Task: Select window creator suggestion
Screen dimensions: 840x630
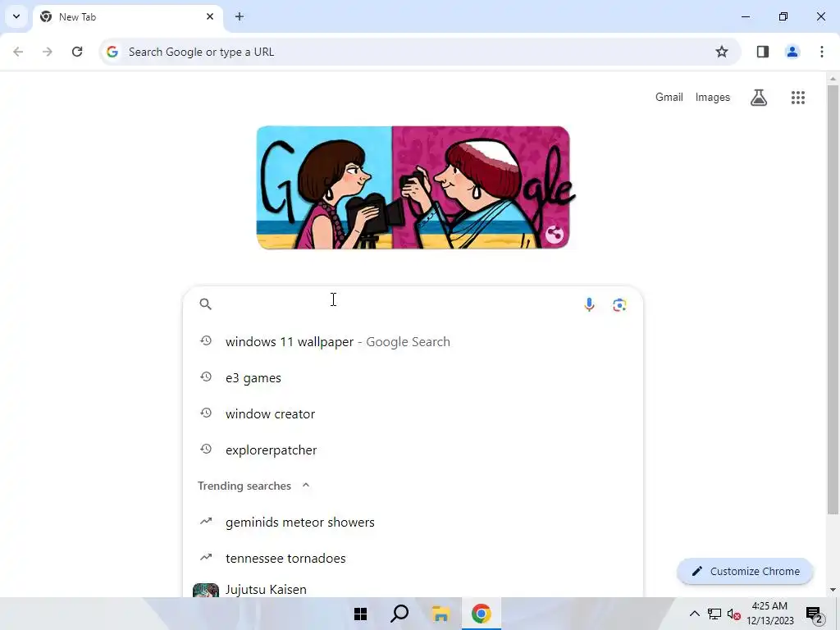Action: (x=413, y=413)
